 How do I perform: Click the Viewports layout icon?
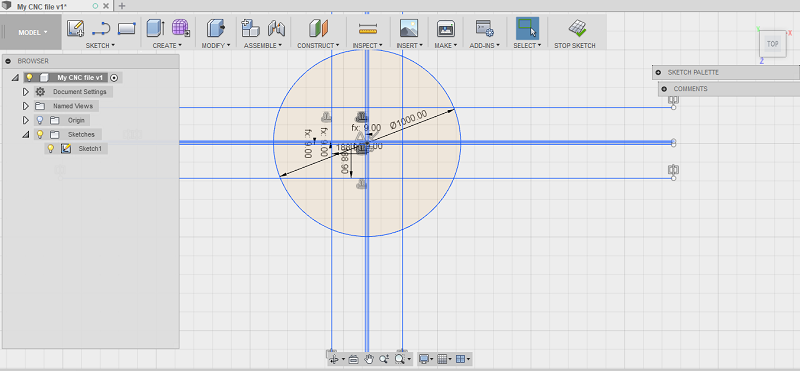pyautogui.click(x=460, y=359)
